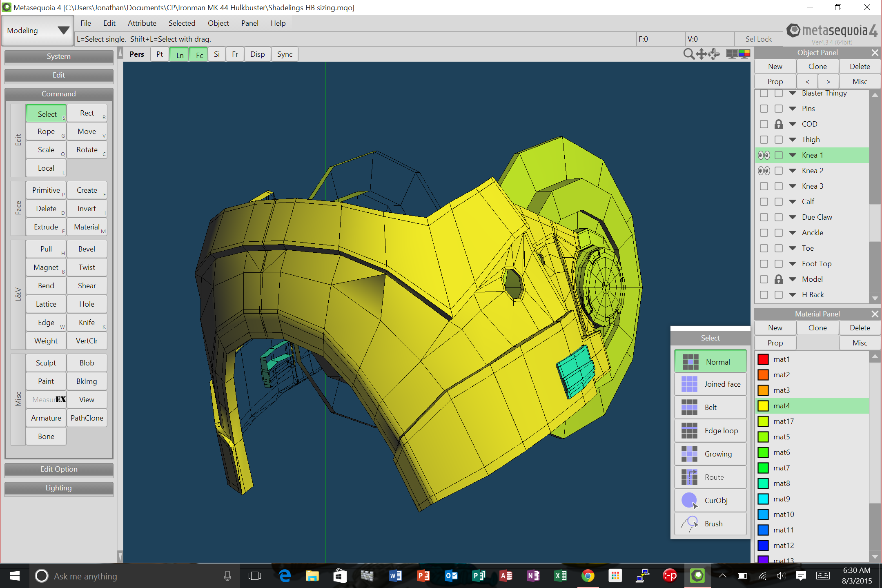Click the Knife command button
Screen dimensions: 882x588
tap(87, 323)
